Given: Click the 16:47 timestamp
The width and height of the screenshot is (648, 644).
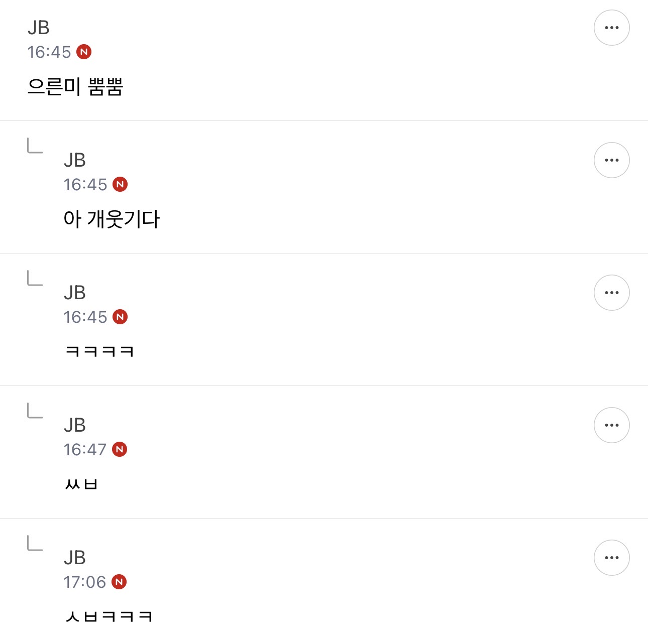Looking at the screenshot, I should tap(85, 449).
